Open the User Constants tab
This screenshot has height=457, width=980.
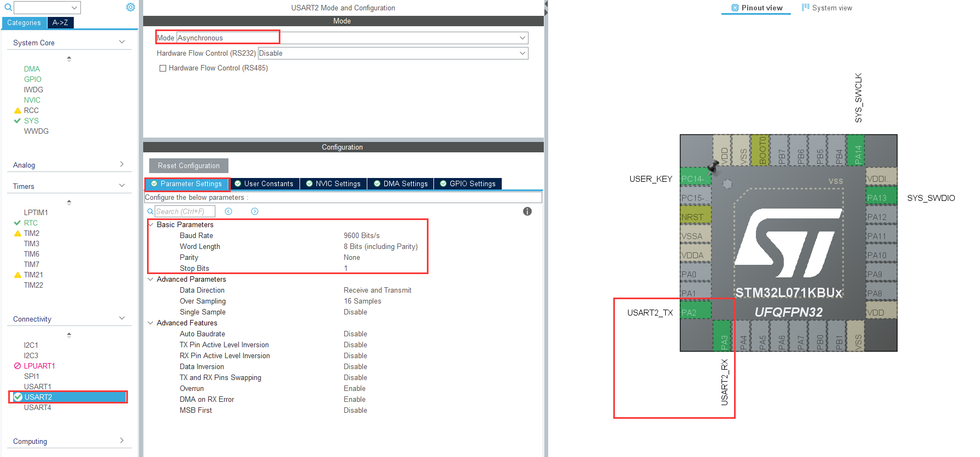[x=265, y=183]
